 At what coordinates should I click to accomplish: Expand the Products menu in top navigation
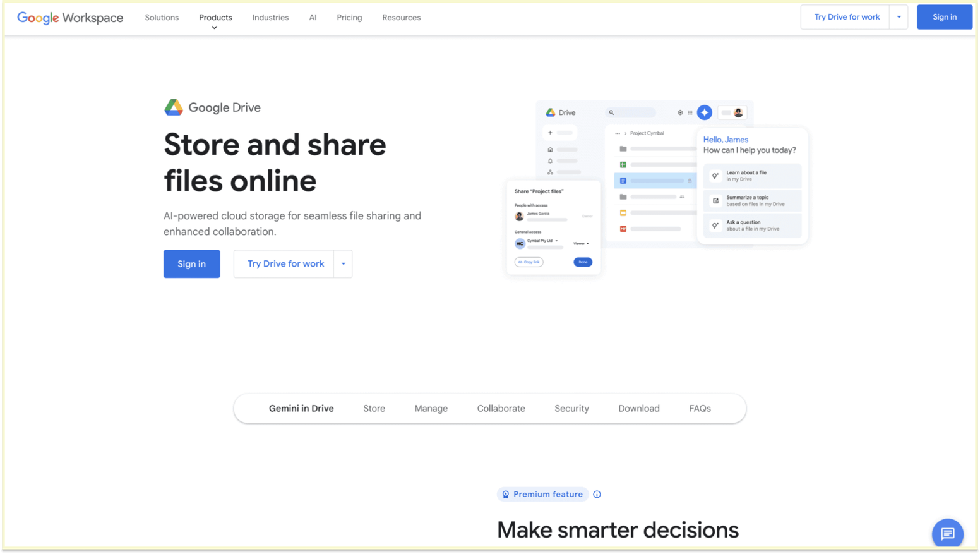tap(215, 18)
